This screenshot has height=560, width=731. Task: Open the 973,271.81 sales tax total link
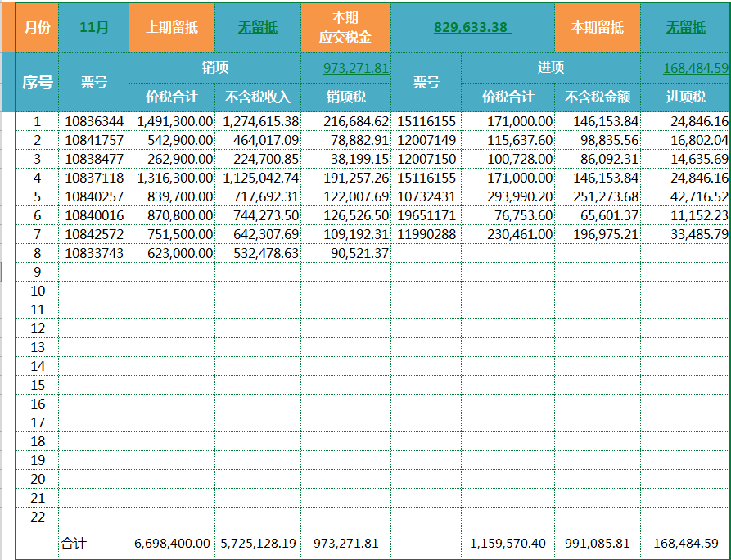click(x=356, y=68)
